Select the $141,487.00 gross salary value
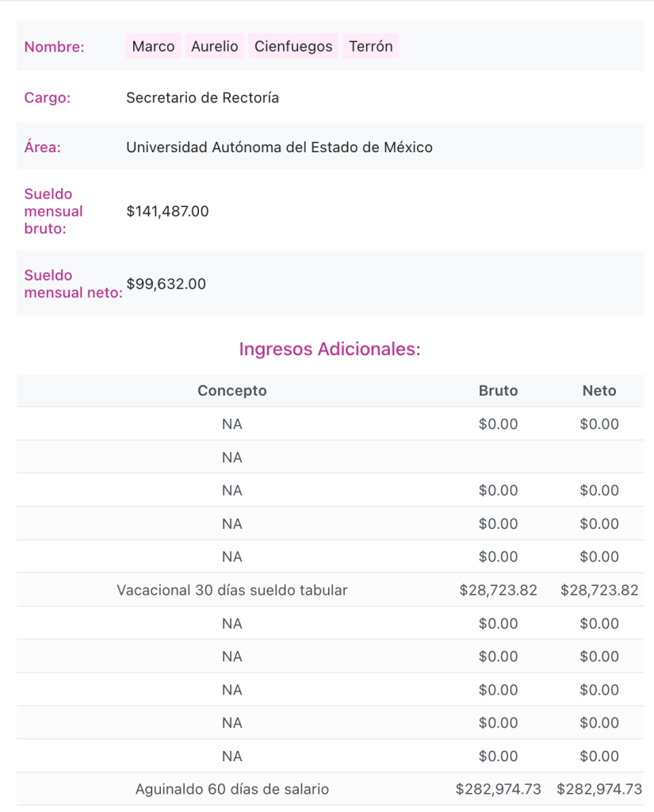The width and height of the screenshot is (654, 812). (167, 212)
